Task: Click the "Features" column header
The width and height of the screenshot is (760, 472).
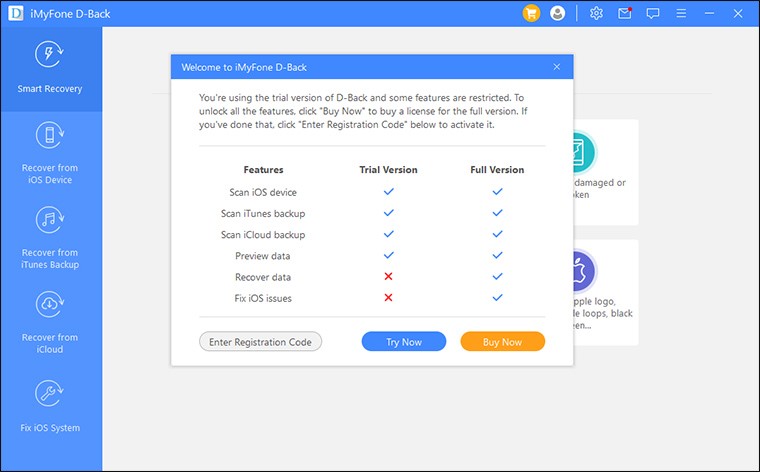Action: [x=263, y=170]
